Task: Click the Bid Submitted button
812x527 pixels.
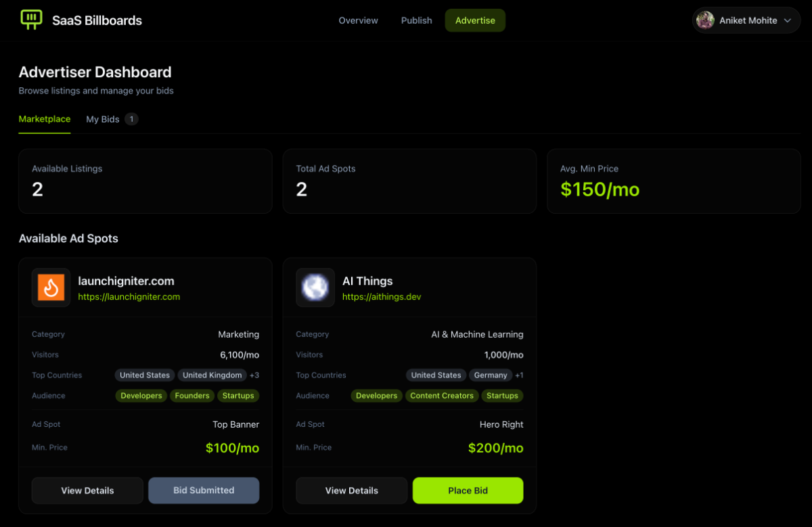Action: [x=204, y=490]
